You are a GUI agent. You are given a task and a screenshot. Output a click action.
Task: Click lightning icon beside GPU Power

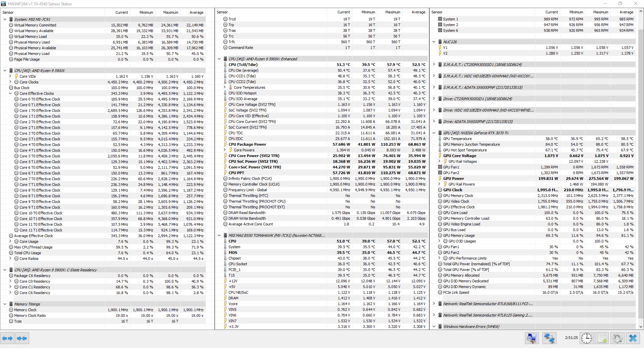click(x=440, y=179)
